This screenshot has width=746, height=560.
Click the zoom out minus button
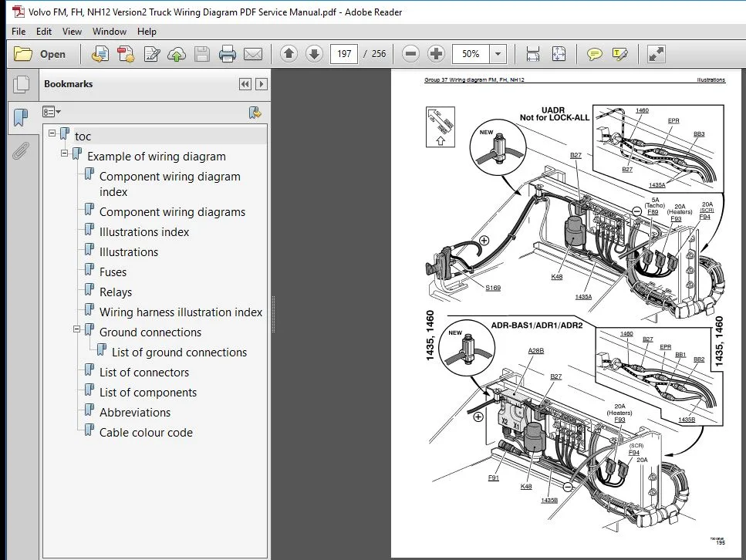pos(410,54)
